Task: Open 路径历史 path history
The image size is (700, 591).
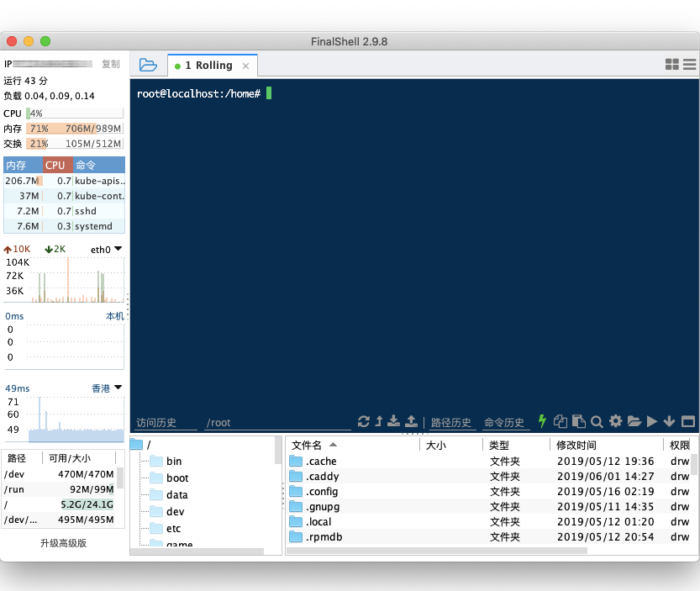Action: coord(451,423)
